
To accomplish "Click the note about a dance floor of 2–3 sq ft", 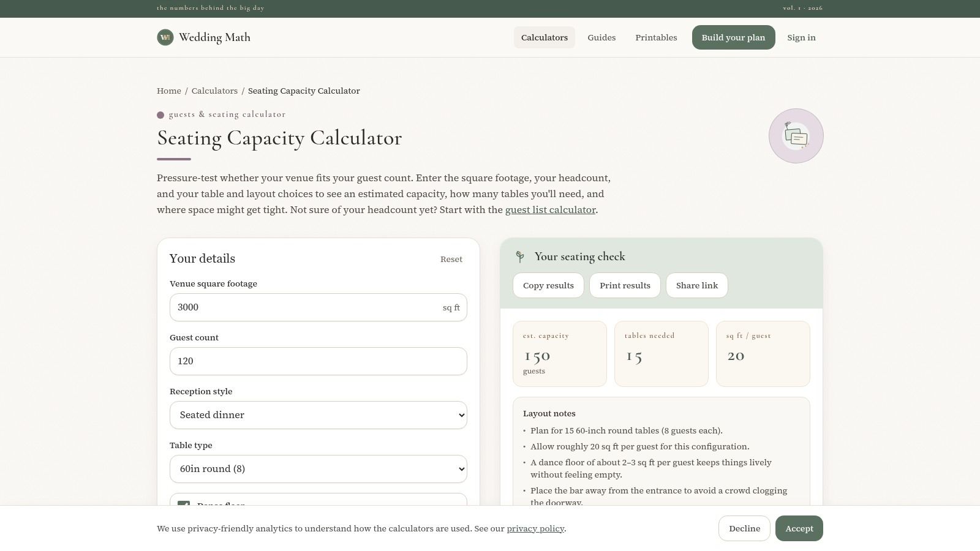I will (651, 468).
